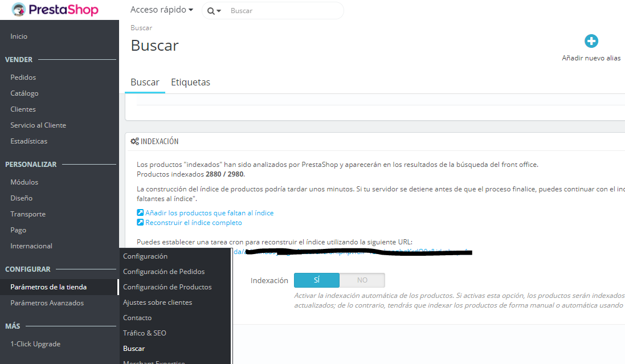This screenshot has width=625, height=364.
Task: Expand Parámetros Avanzados in the sidebar
Action: pyautogui.click(x=47, y=303)
